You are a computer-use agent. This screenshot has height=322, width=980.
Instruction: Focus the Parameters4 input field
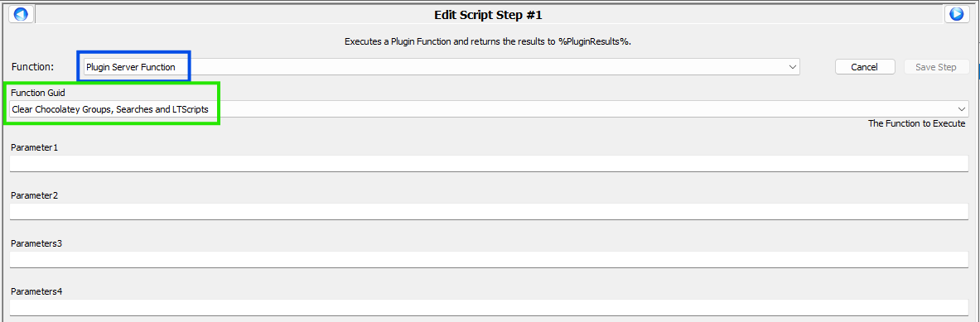(489, 308)
